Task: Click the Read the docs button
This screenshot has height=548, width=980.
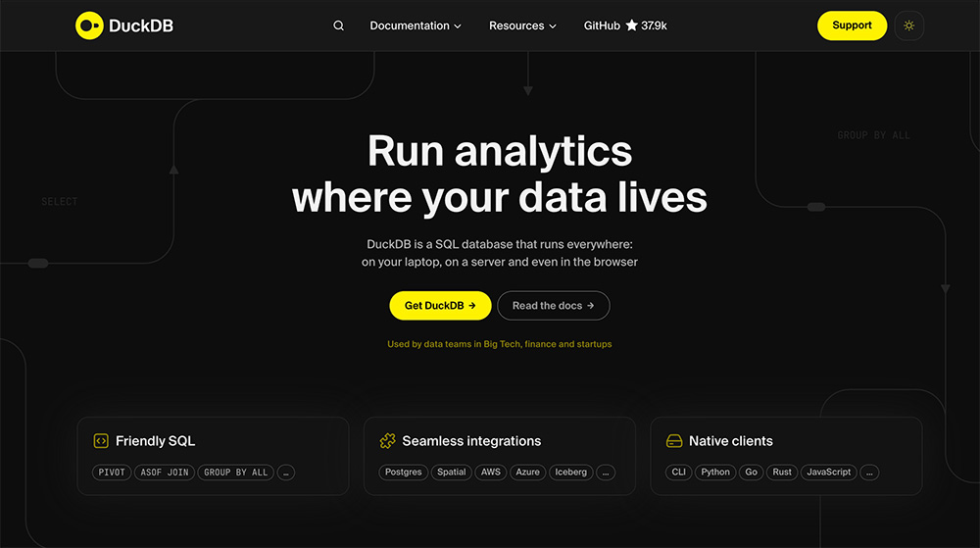Action: pos(553,306)
